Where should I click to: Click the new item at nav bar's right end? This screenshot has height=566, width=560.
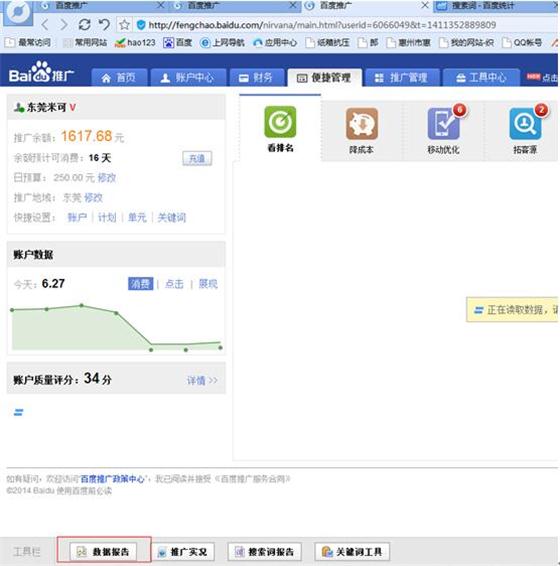pyautogui.click(x=542, y=77)
